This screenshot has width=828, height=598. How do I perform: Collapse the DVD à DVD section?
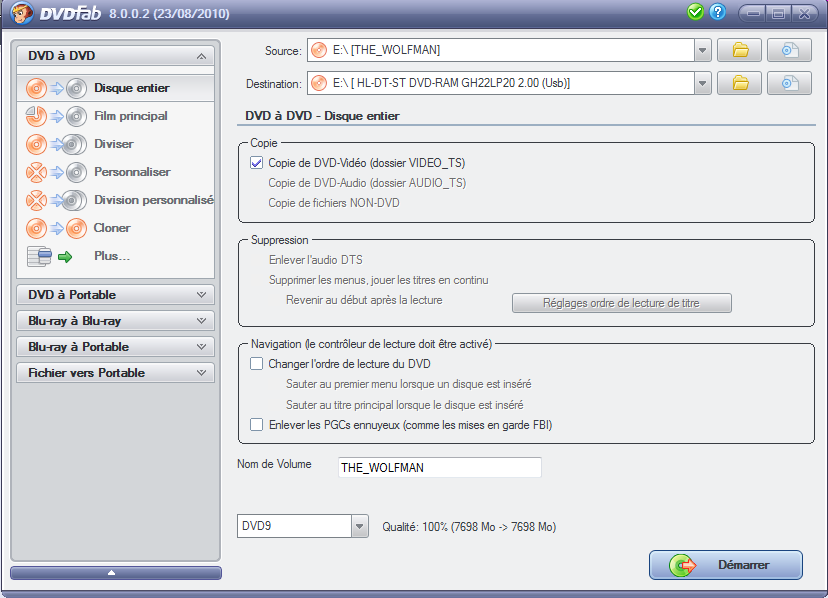[201, 56]
